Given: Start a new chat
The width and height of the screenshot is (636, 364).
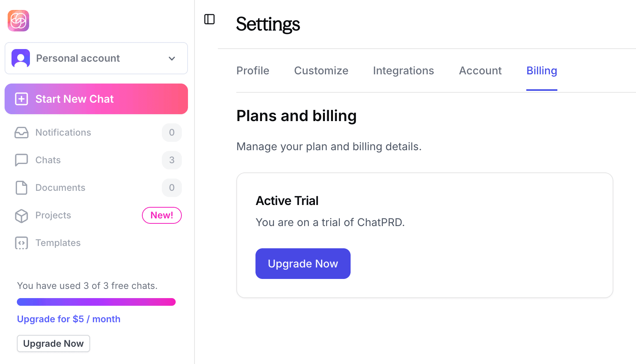Looking at the screenshot, I should coord(96,99).
